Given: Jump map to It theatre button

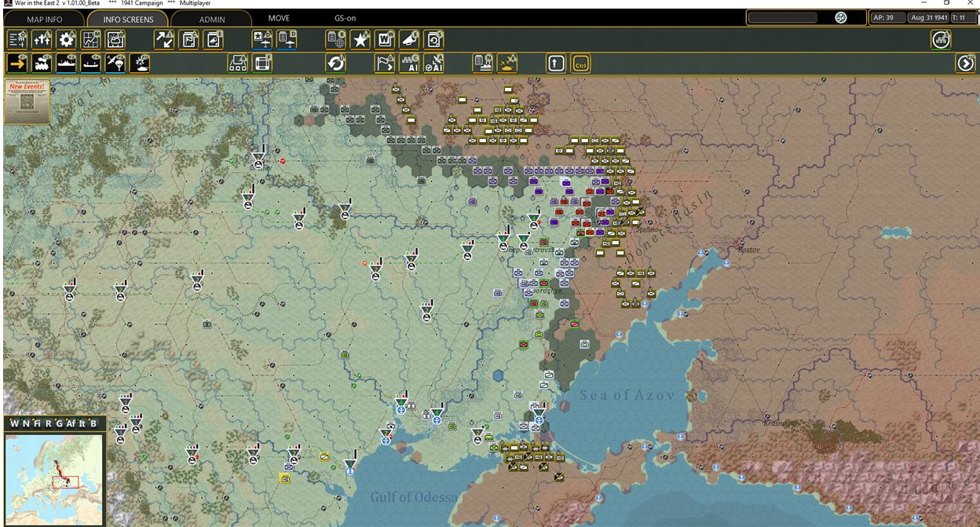Looking at the screenshot, I should pos(82,424).
